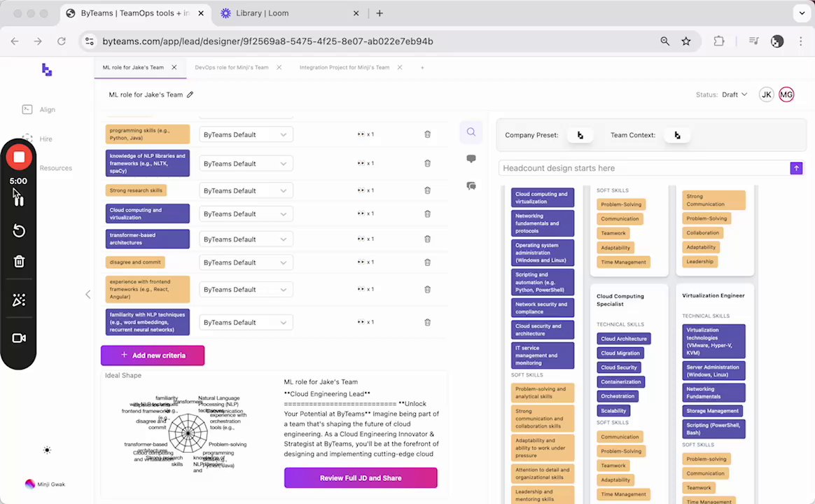Close ML role for Jake's Team tab

(x=174, y=67)
